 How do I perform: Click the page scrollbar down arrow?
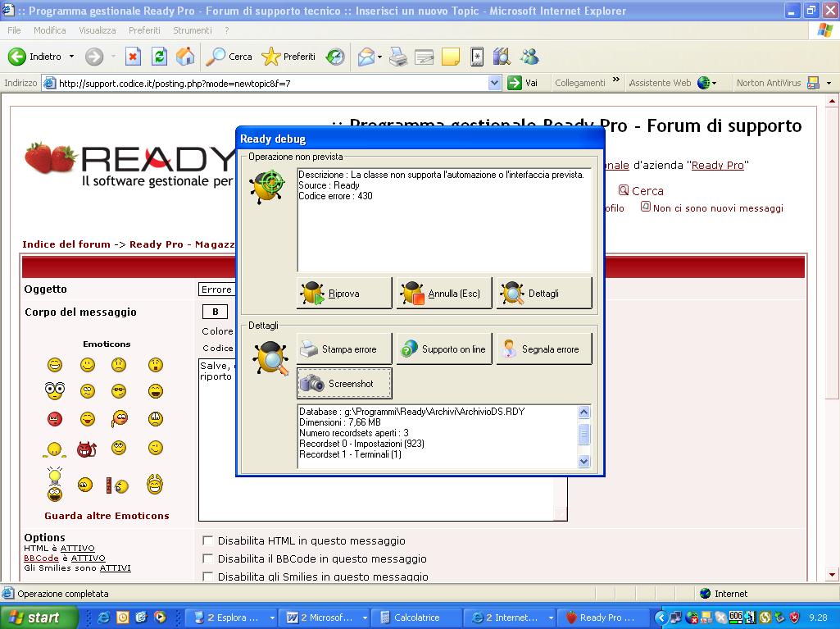(832, 575)
